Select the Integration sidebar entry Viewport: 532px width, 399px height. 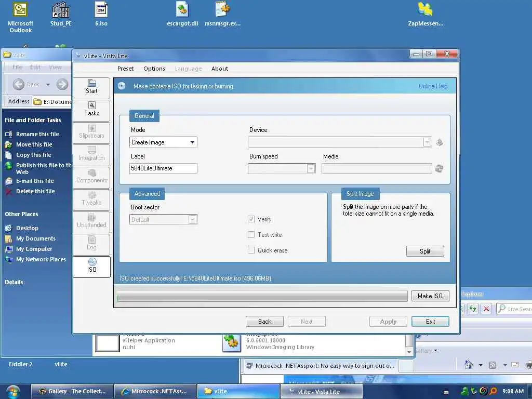pyautogui.click(x=91, y=154)
